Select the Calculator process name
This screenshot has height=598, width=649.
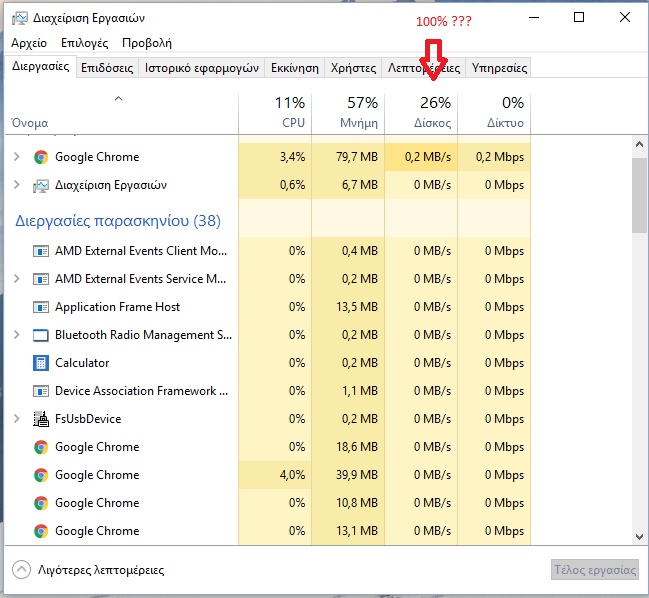pyautogui.click(x=82, y=363)
